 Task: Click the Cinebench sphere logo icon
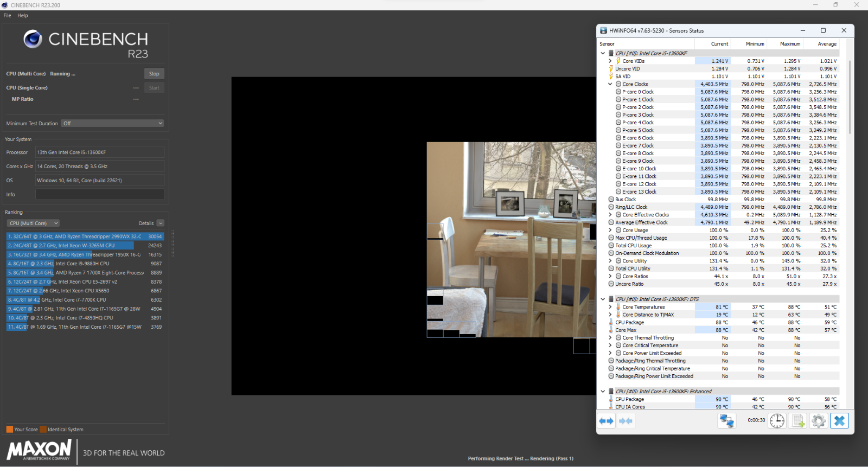33,39
